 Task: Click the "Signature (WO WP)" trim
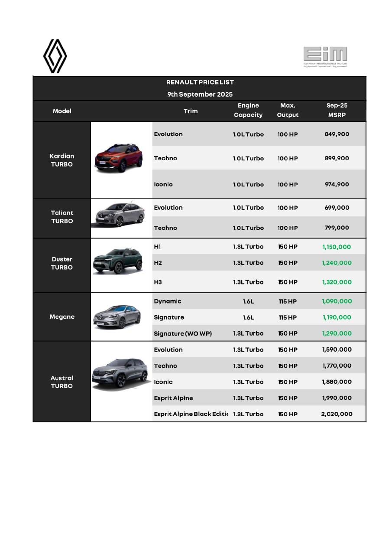pos(183,333)
